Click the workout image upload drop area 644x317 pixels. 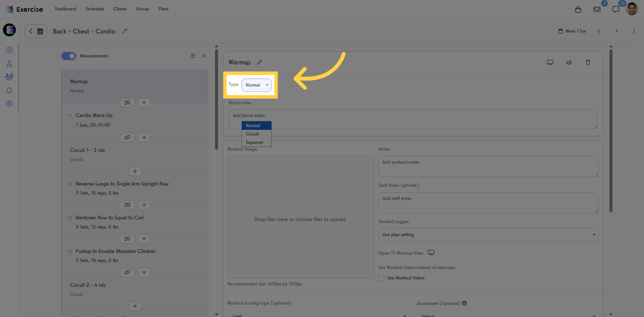click(x=301, y=217)
